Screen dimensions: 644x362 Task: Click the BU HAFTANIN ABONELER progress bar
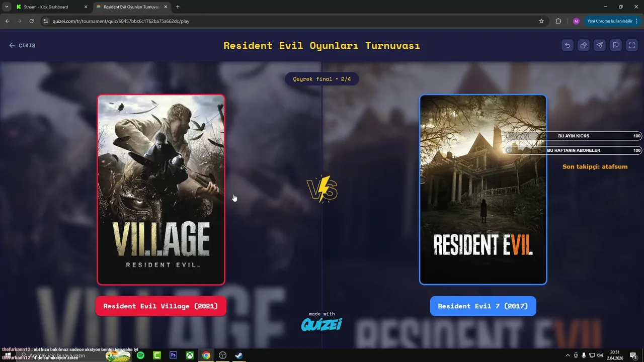574,150
